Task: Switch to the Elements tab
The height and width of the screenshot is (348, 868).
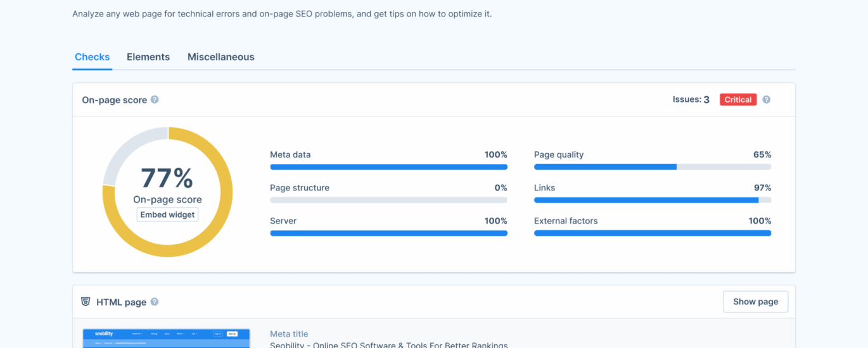Action: click(x=148, y=57)
